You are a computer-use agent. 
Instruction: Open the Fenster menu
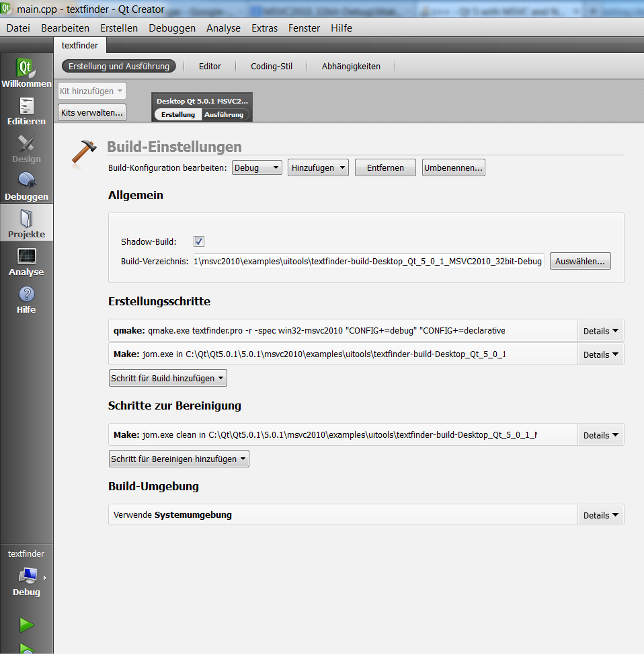tap(304, 28)
